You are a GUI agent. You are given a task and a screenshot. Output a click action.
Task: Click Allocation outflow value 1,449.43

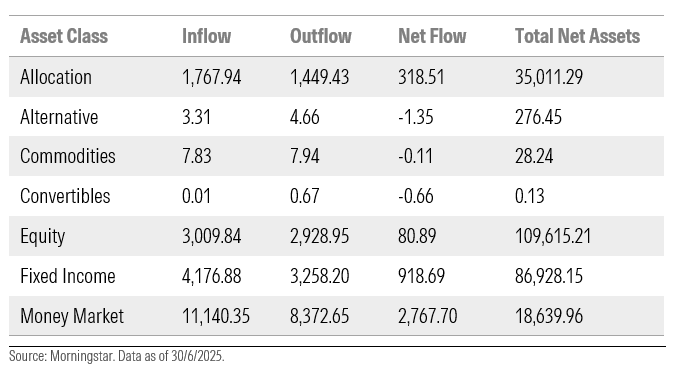coord(320,77)
